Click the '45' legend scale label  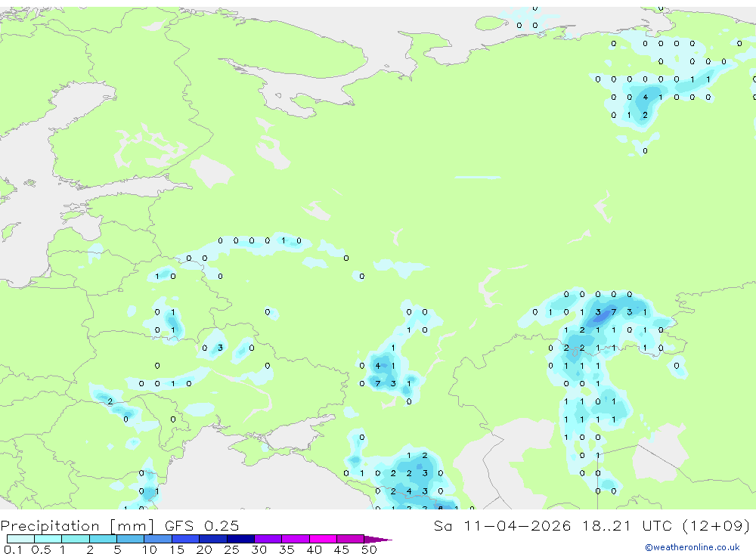coord(342,549)
